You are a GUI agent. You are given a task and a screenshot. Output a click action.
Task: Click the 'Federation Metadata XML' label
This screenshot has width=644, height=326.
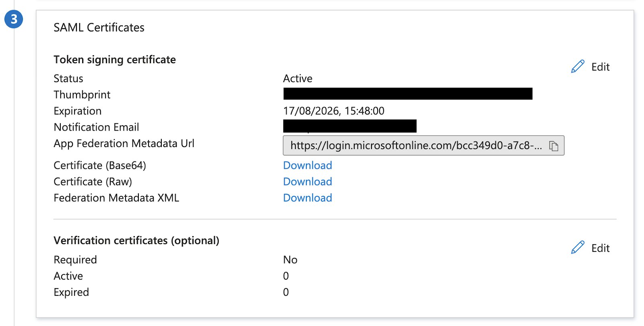[x=116, y=197]
